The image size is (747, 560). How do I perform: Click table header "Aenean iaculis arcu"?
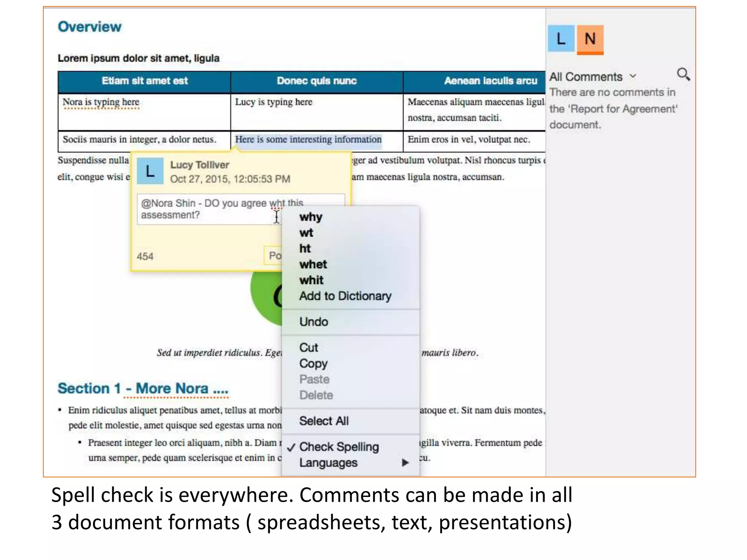point(474,81)
